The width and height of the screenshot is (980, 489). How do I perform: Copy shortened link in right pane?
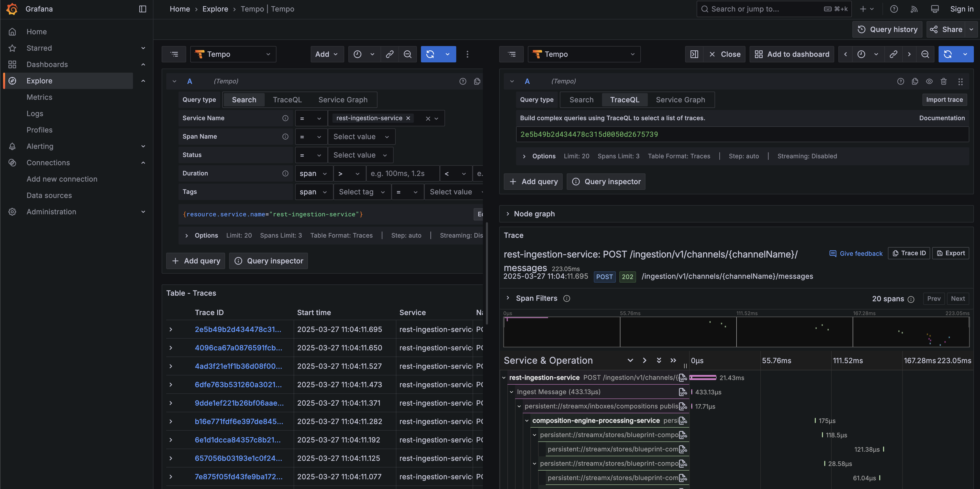pyautogui.click(x=893, y=54)
